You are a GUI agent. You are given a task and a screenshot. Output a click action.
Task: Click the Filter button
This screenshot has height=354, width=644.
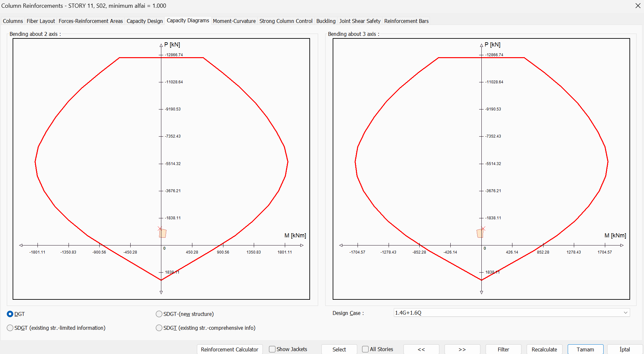[x=503, y=349]
